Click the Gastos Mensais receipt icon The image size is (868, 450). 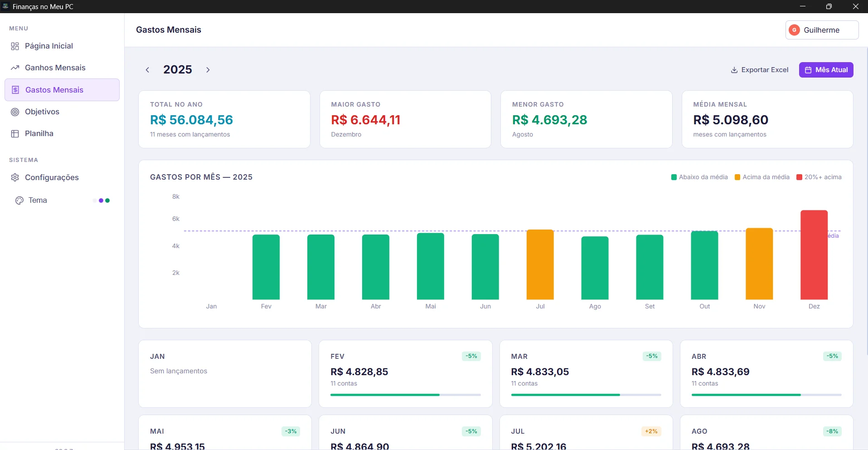pos(15,90)
